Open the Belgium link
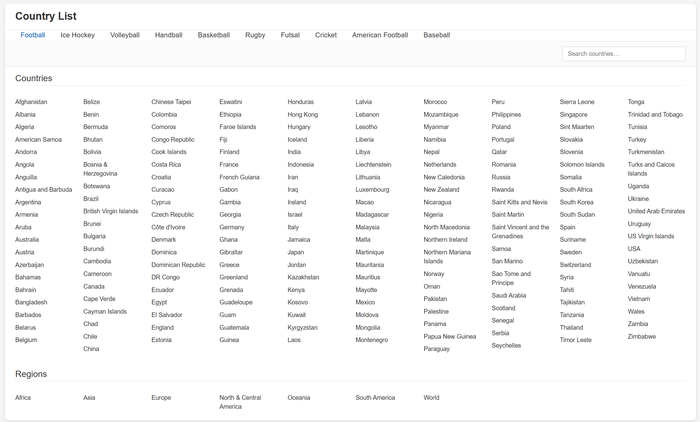The image size is (700, 422). tap(26, 340)
